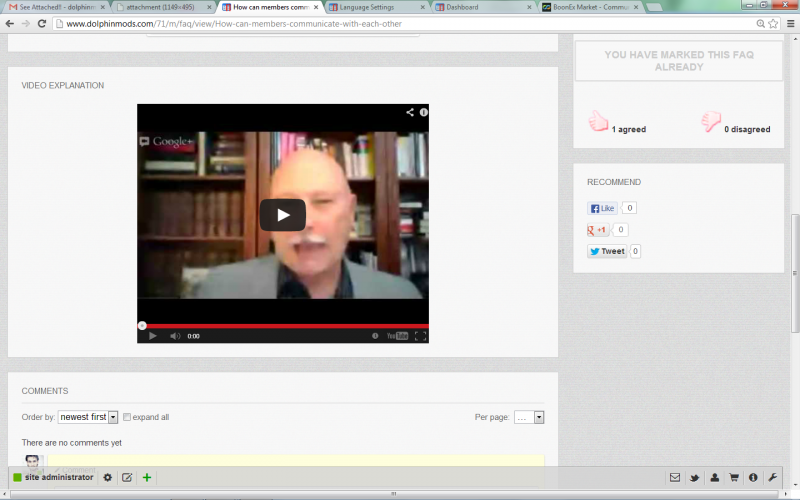
Task: Click the person profile icon in bottom bar
Action: pos(714,478)
